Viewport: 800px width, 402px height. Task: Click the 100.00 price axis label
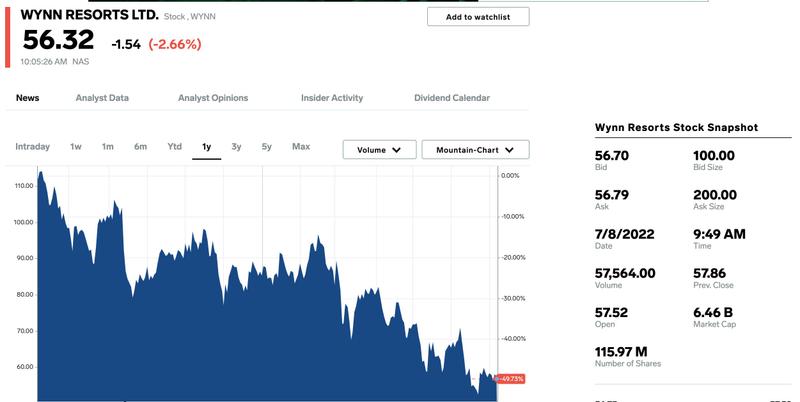click(x=24, y=222)
